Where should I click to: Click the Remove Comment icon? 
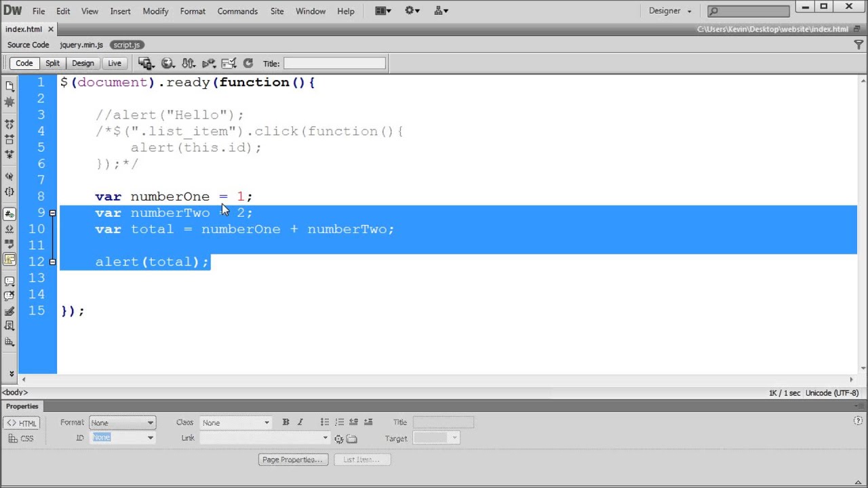[9, 296]
